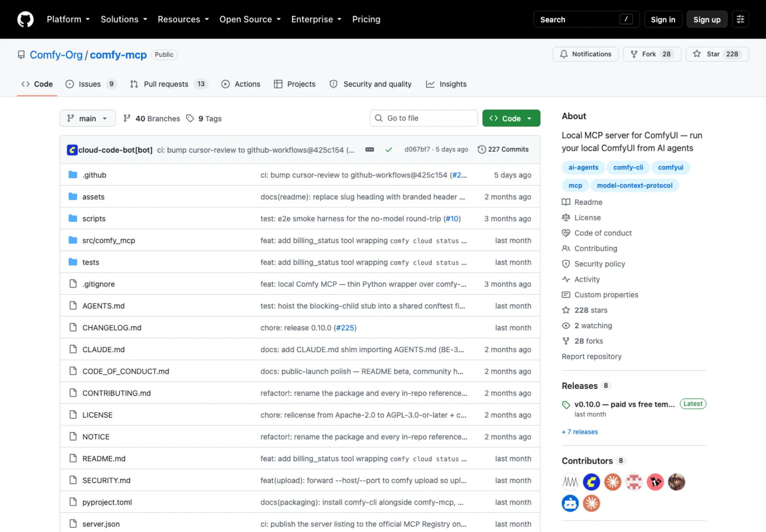Expand the Open Source menu

(250, 19)
